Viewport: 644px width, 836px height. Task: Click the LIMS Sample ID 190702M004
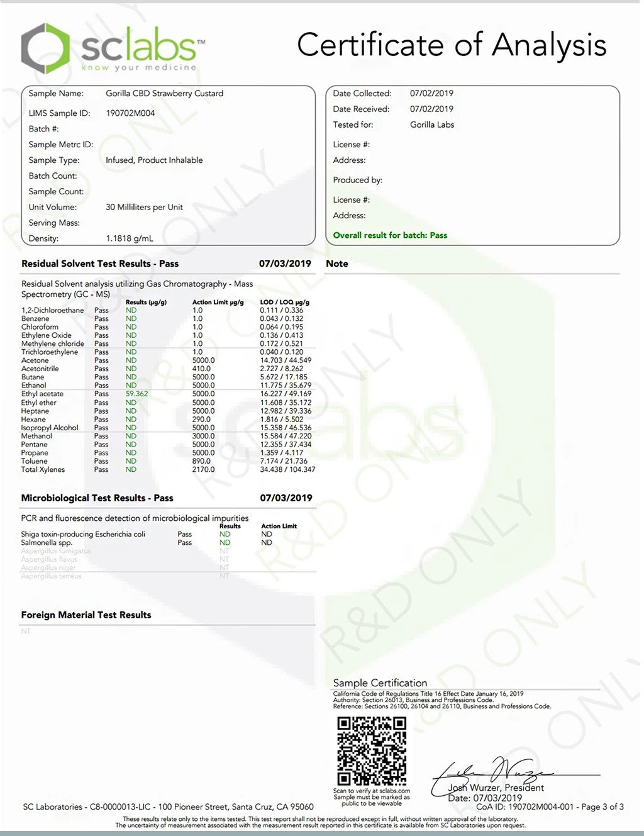point(130,113)
